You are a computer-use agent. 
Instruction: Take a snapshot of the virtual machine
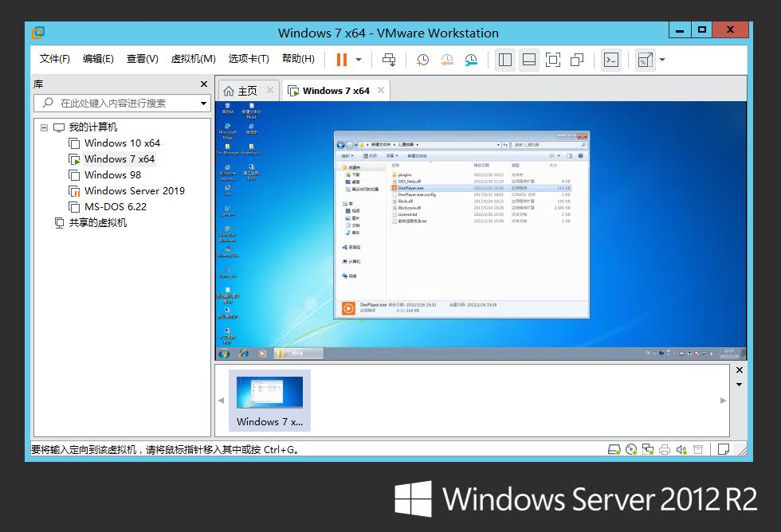(422, 60)
